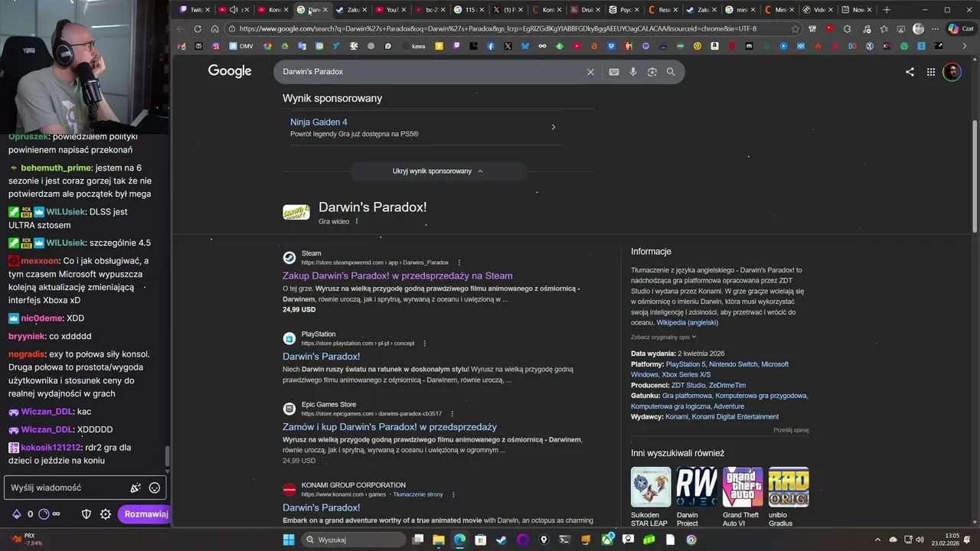
Task: Click the page vertical scrollbar thumb
Action: click(x=975, y=176)
